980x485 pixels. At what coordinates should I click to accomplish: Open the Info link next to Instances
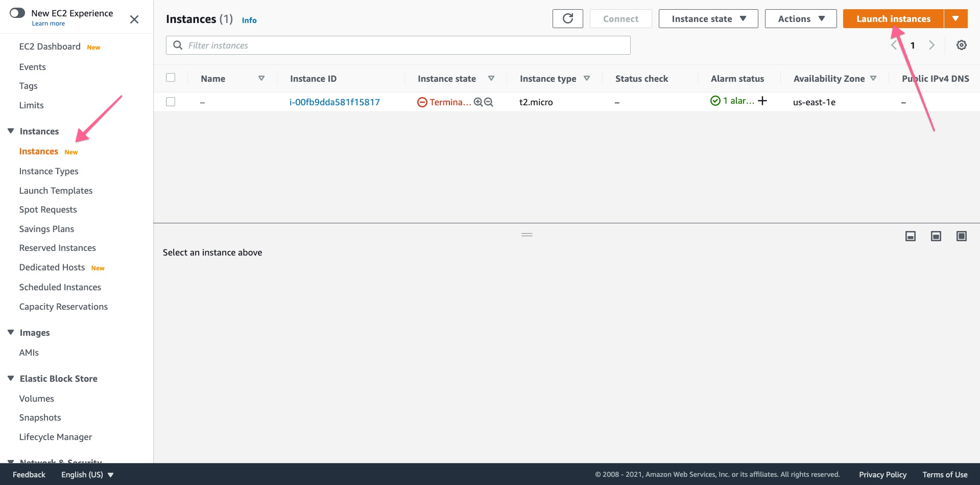pyautogui.click(x=249, y=20)
